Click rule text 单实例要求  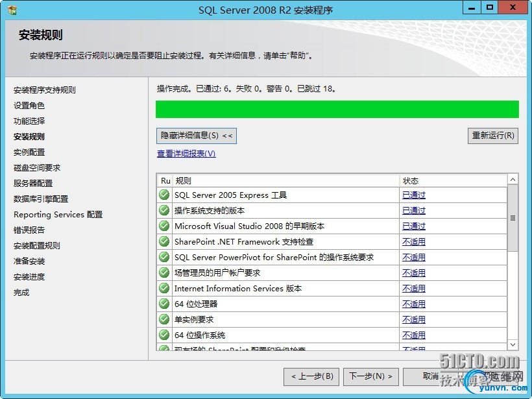click(194, 320)
